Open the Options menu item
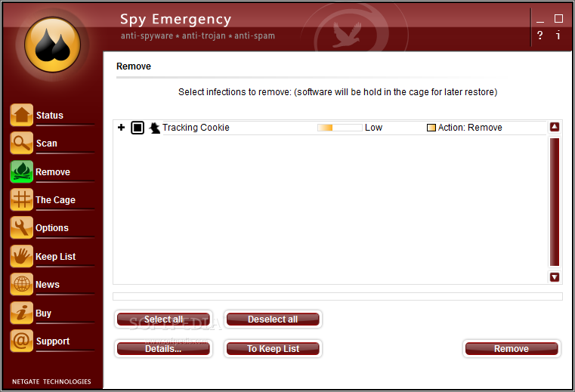This screenshot has height=392, width=575. coord(52,227)
